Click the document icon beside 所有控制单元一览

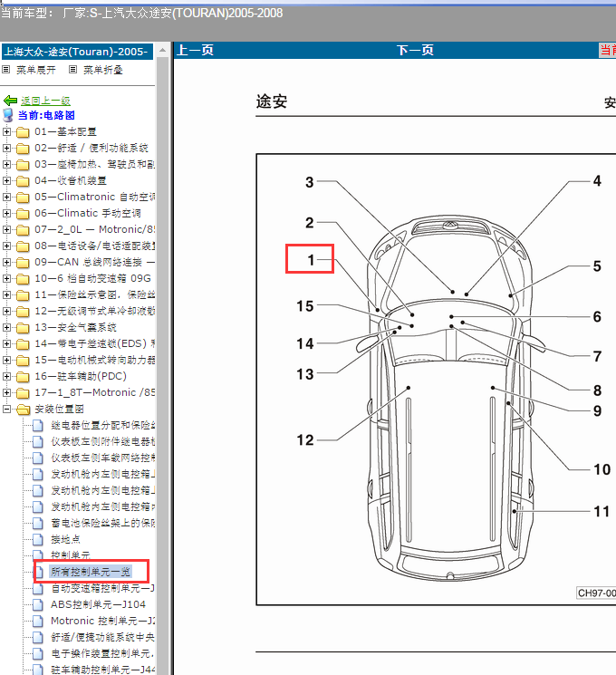39,572
